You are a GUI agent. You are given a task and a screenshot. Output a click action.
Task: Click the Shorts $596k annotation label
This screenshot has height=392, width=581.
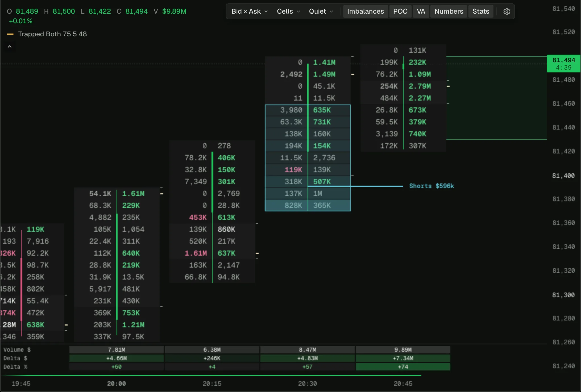pyautogui.click(x=431, y=186)
